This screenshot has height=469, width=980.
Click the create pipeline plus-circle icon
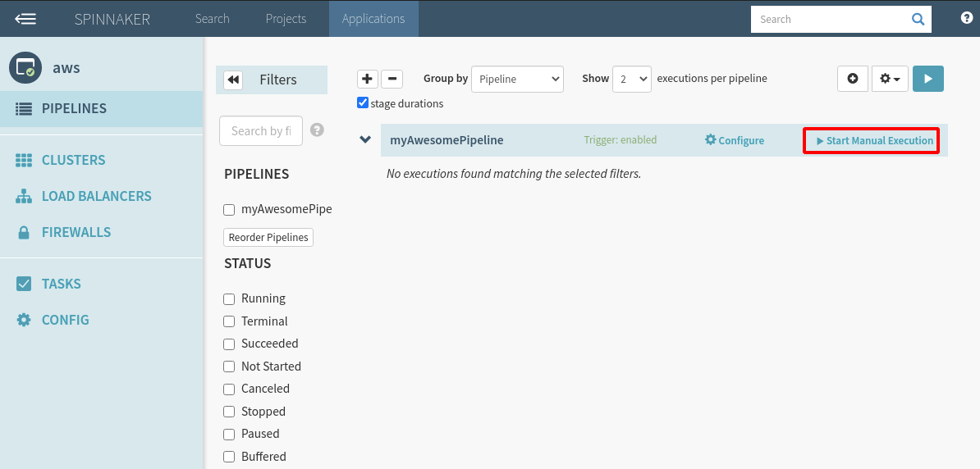point(853,79)
